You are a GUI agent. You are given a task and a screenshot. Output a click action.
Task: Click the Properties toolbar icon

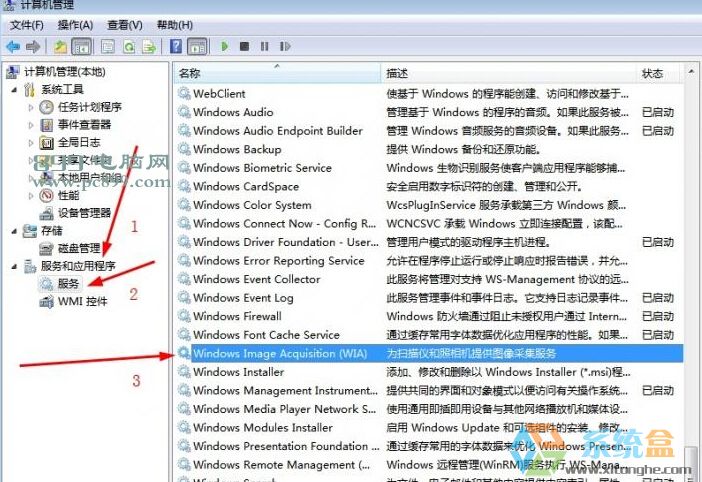108,47
